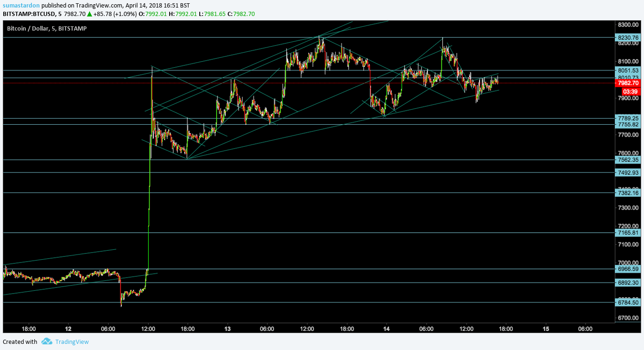Image resolution: width=644 pixels, height=350 pixels.
Task: Click the 7165.81 price level label
Action: (x=628, y=232)
